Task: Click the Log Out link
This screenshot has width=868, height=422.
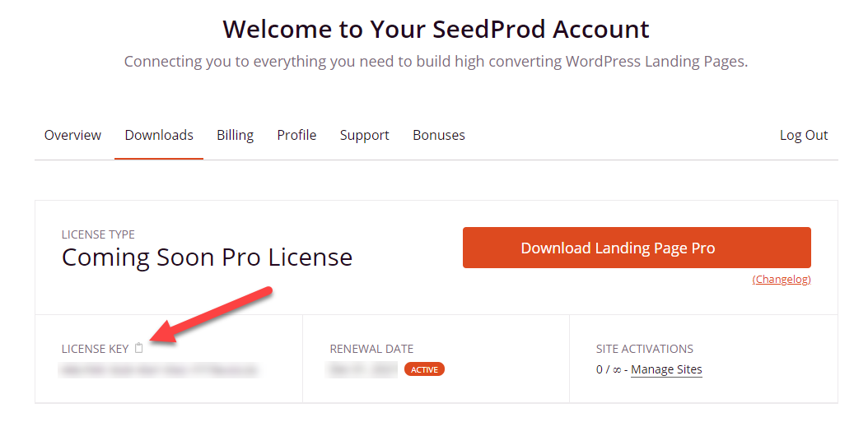Action: tap(803, 135)
